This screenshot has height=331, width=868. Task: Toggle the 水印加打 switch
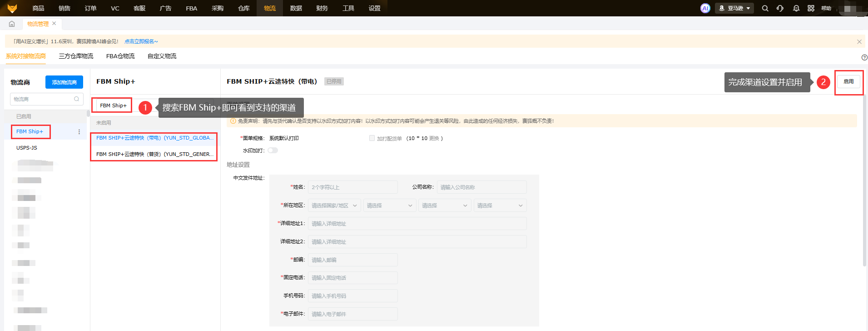[273, 150]
